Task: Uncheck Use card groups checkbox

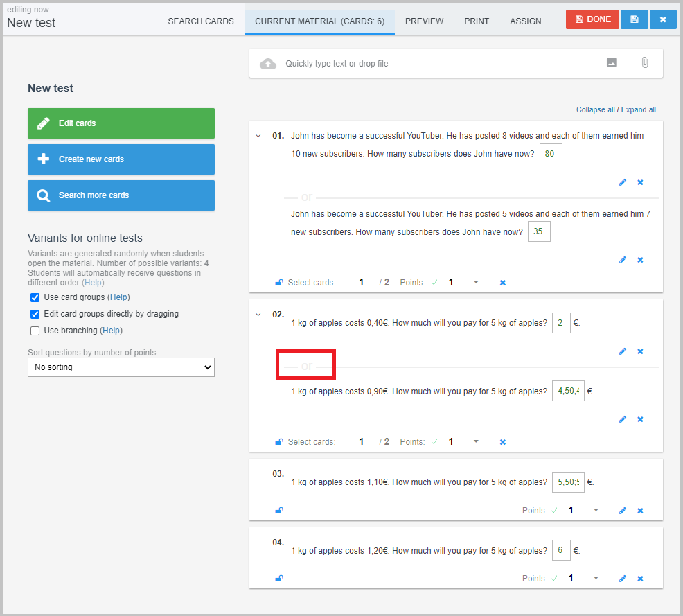Action: click(x=35, y=297)
